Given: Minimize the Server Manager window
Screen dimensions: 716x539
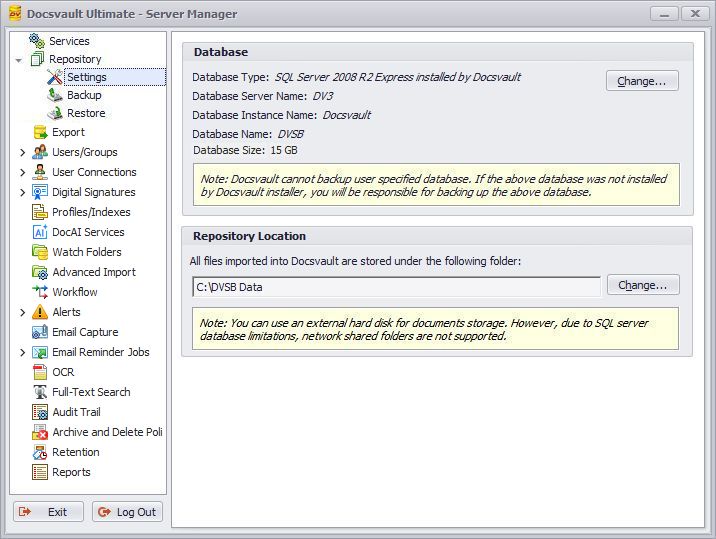Looking at the screenshot, I should [x=664, y=14].
